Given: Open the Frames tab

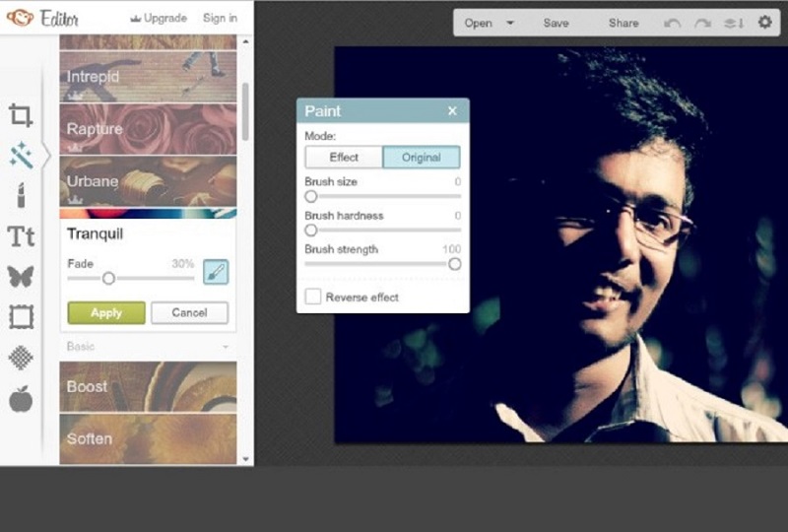Looking at the screenshot, I should pos(21,317).
